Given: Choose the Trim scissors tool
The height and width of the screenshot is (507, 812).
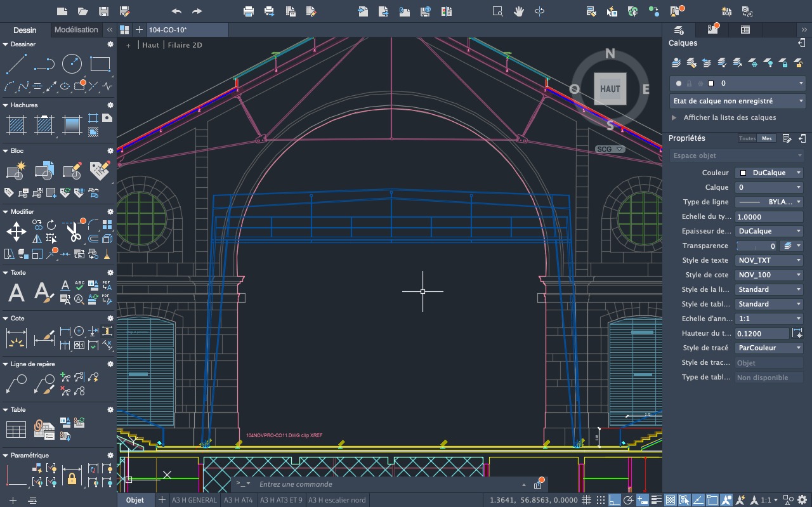Looking at the screenshot, I should 74,232.
